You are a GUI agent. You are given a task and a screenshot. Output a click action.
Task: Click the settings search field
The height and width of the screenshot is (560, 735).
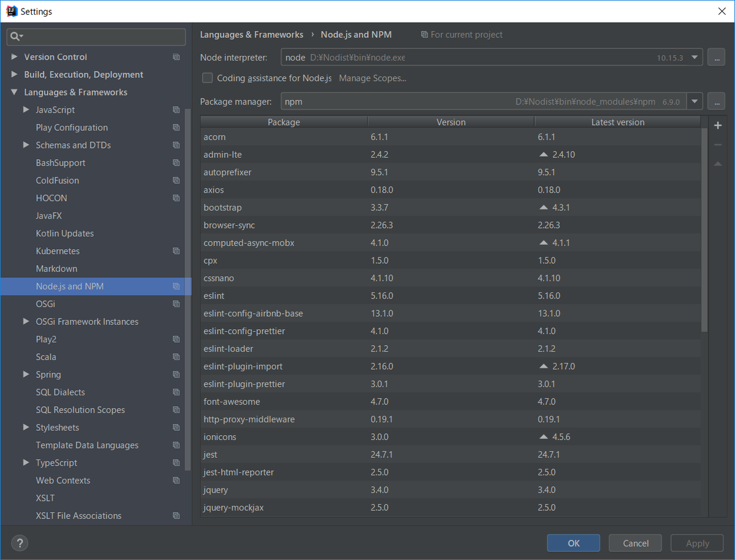point(96,37)
